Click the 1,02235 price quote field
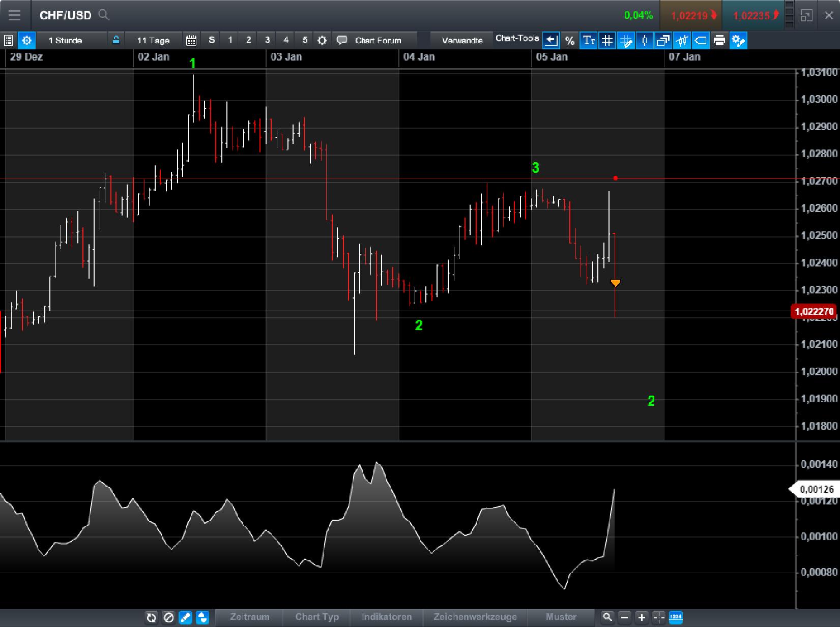Image resolution: width=840 pixels, height=627 pixels. [753, 15]
